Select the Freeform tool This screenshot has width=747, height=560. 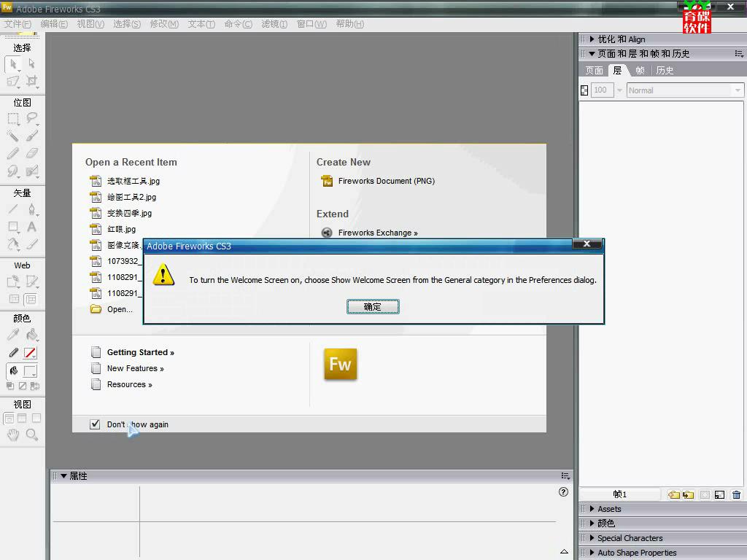[13, 244]
